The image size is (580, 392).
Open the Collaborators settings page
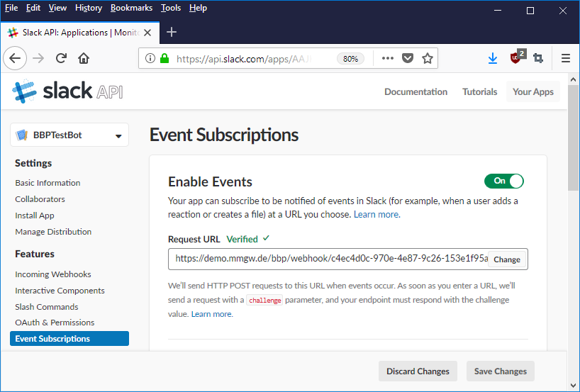click(x=40, y=199)
